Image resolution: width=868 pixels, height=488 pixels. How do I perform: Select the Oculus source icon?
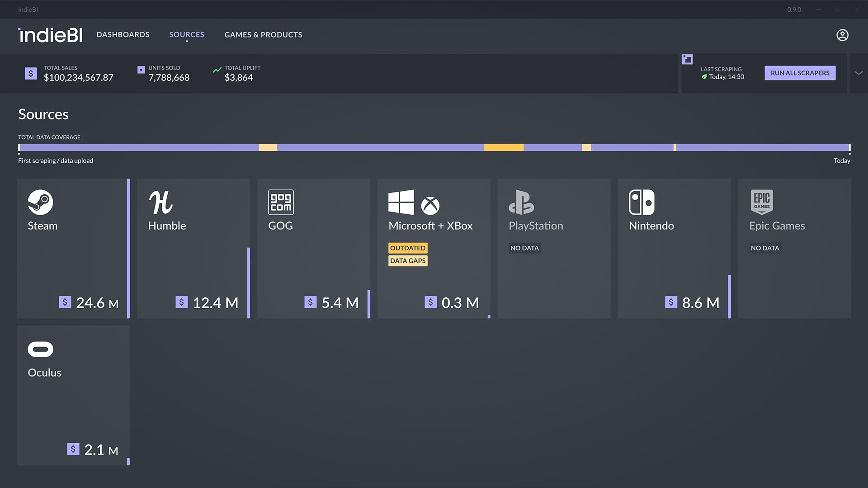41,349
